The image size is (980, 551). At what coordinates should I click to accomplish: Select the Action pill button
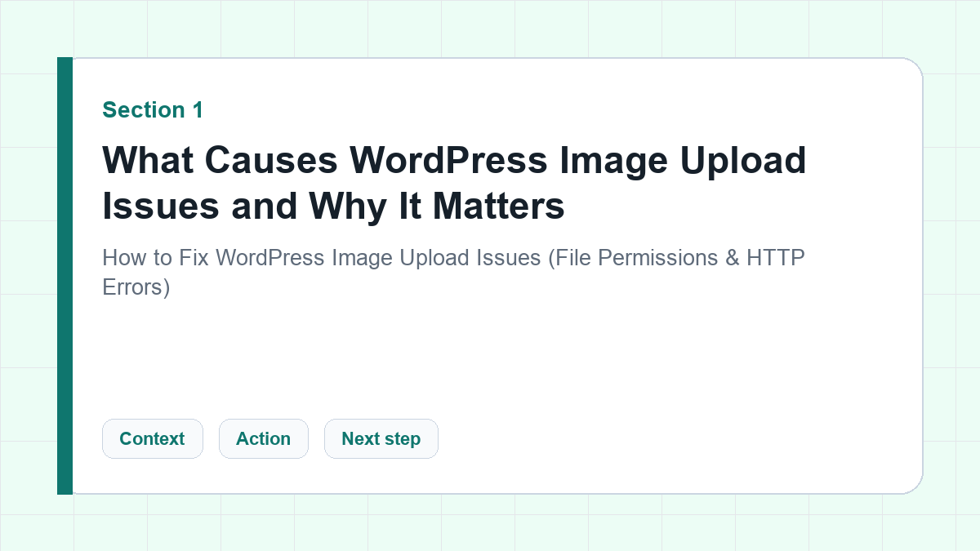click(x=263, y=438)
